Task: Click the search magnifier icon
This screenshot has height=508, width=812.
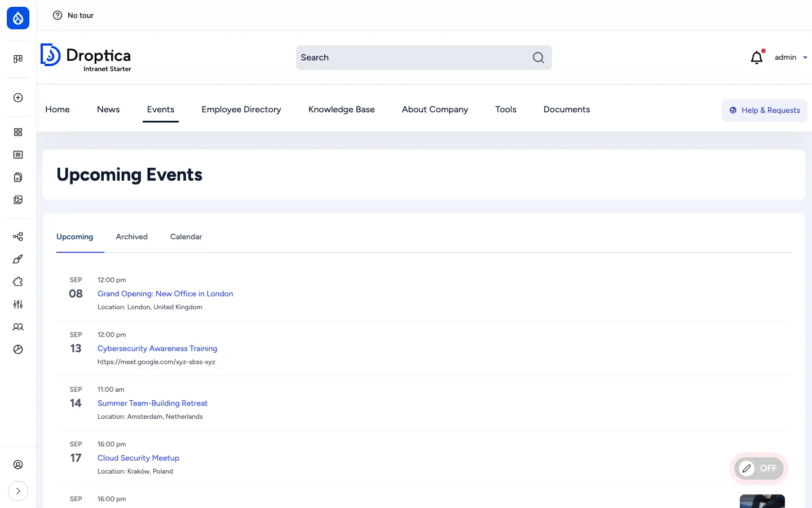Action: (x=539, y=58)
